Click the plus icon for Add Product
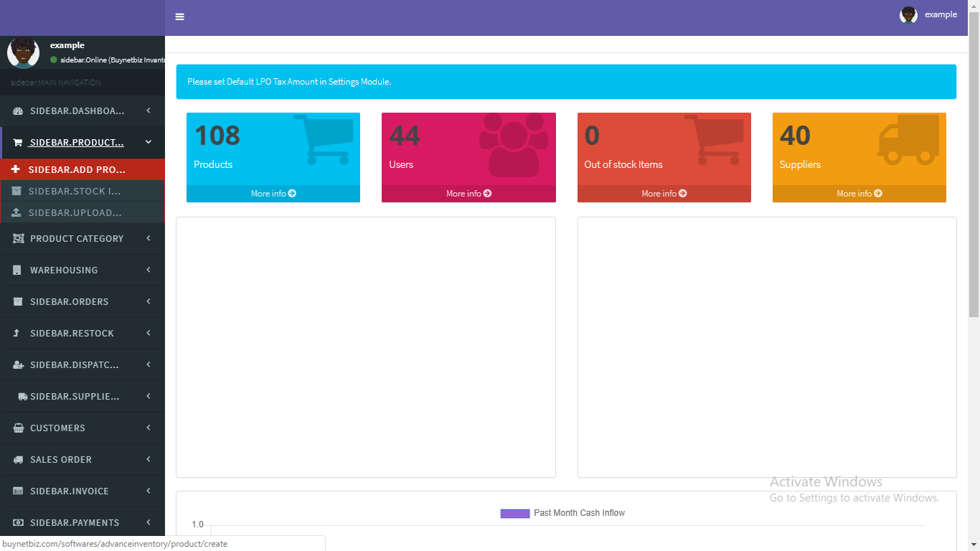 click(x=16, y=170)
